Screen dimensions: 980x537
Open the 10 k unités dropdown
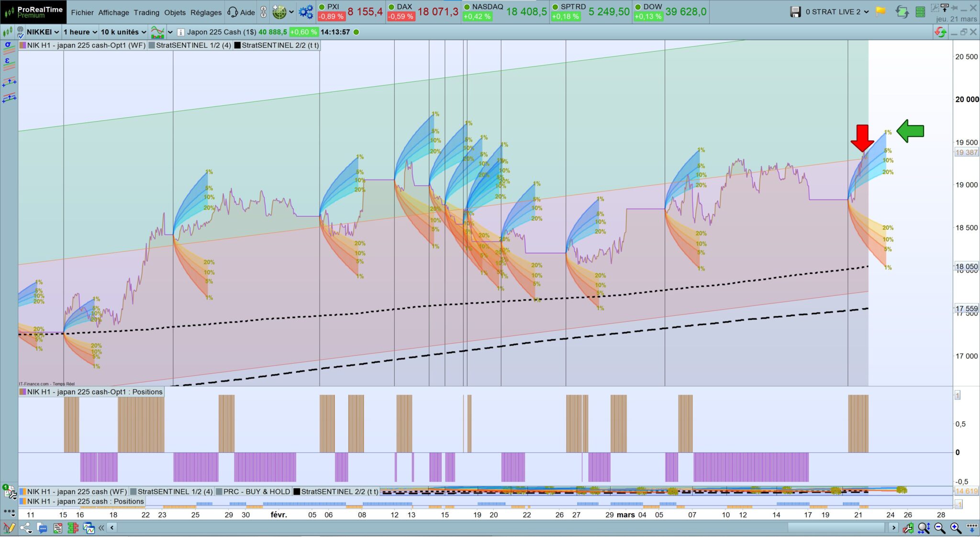coord(123,32)
